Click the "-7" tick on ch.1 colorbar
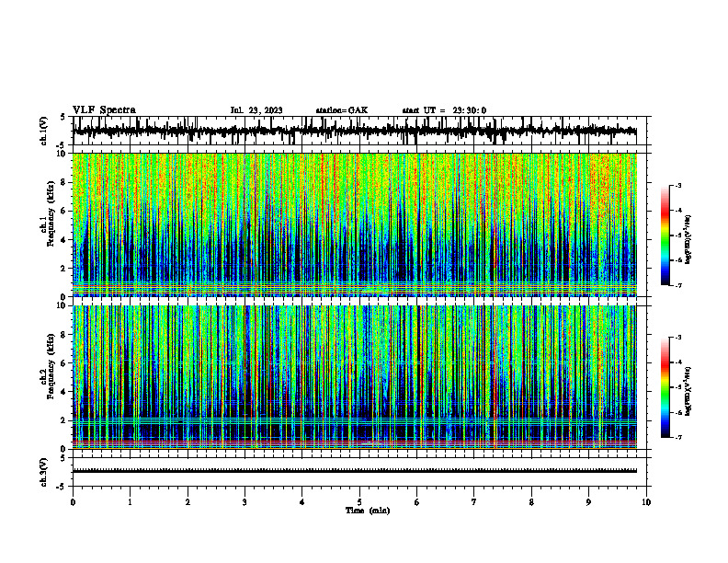This screenshot has height=563, width=728. point(677,285)
